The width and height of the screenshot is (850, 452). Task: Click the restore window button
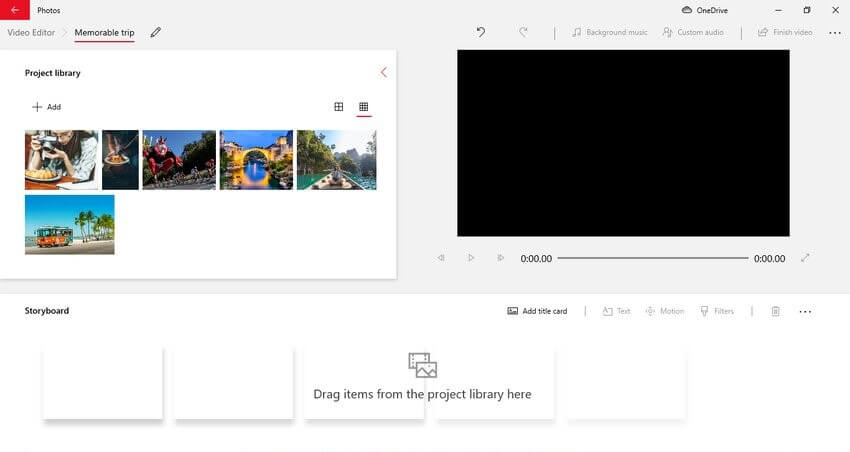tap(807, 10)
